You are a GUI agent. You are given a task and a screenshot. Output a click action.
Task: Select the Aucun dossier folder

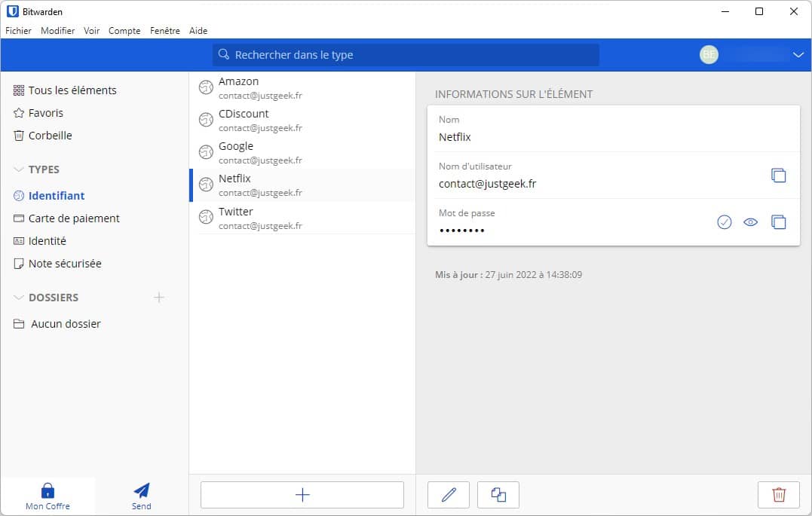click(57, 324)
